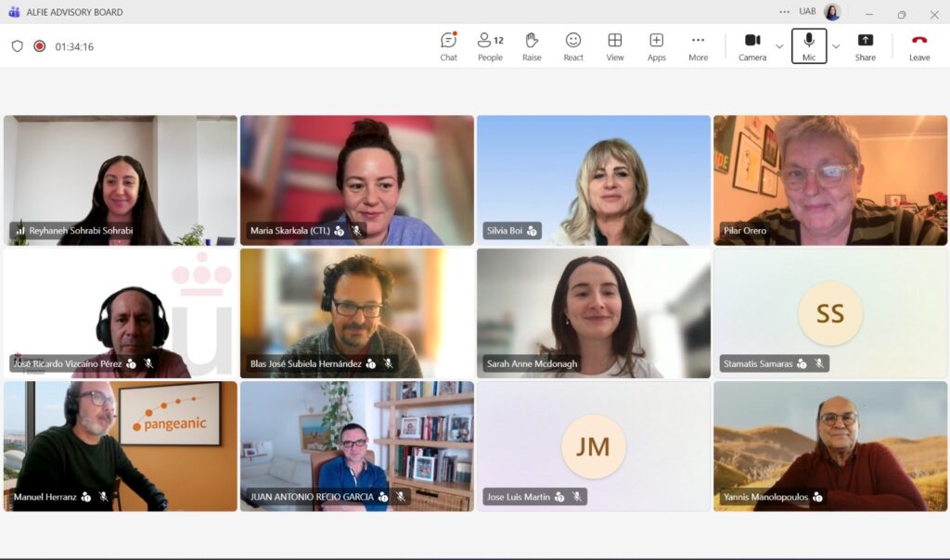The image size is (950, 560).
Task: Open the More meeting options menu
Action: pos(698,45)
